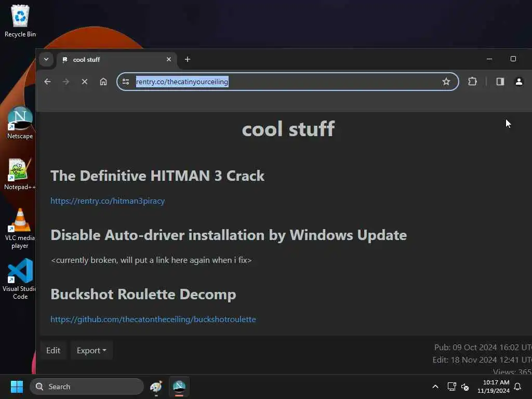Screen dimensions: 532x399
Task: Click the "Buckshot Roulette Decomp" heading
Action: coord(143,295)
